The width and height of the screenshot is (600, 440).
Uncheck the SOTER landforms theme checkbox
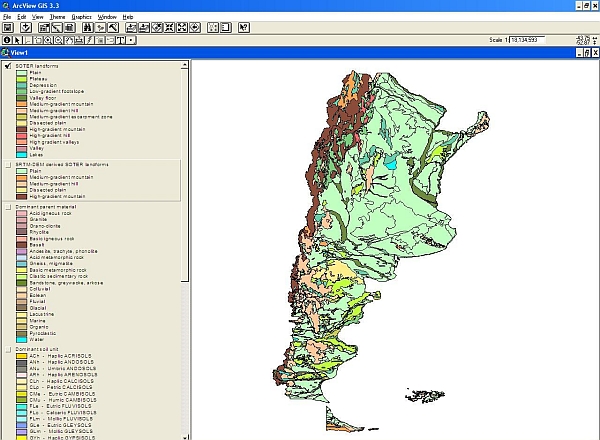coord(9,66)
